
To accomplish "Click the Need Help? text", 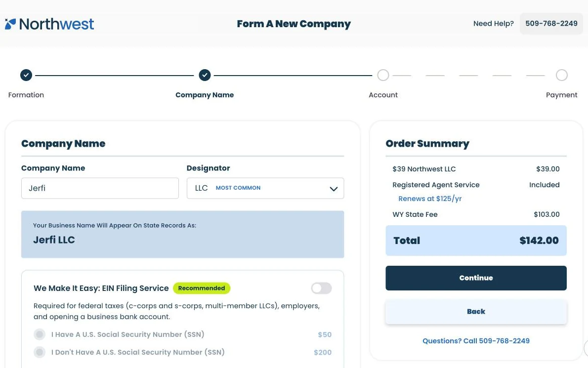I will [493, 24].
